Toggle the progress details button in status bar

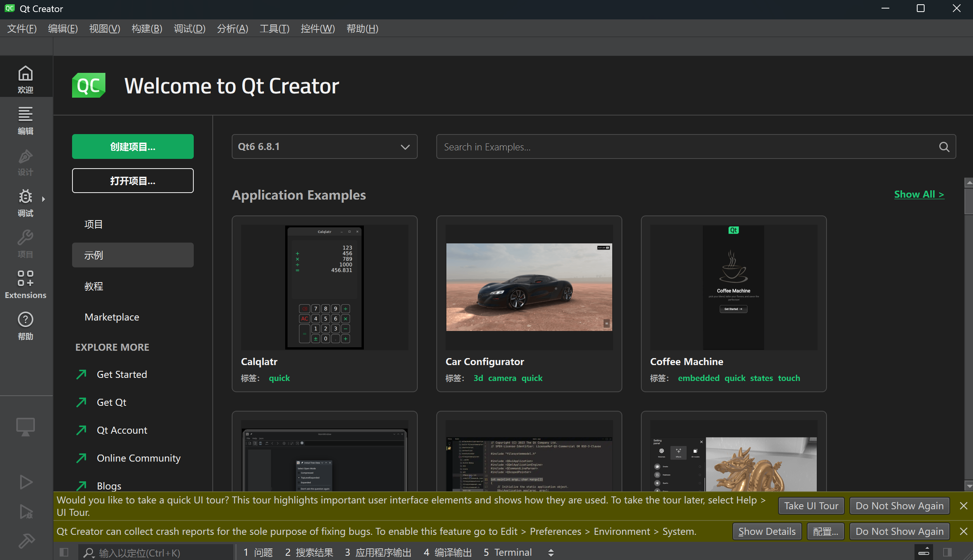pyautogui.click(x=924, y=552)
